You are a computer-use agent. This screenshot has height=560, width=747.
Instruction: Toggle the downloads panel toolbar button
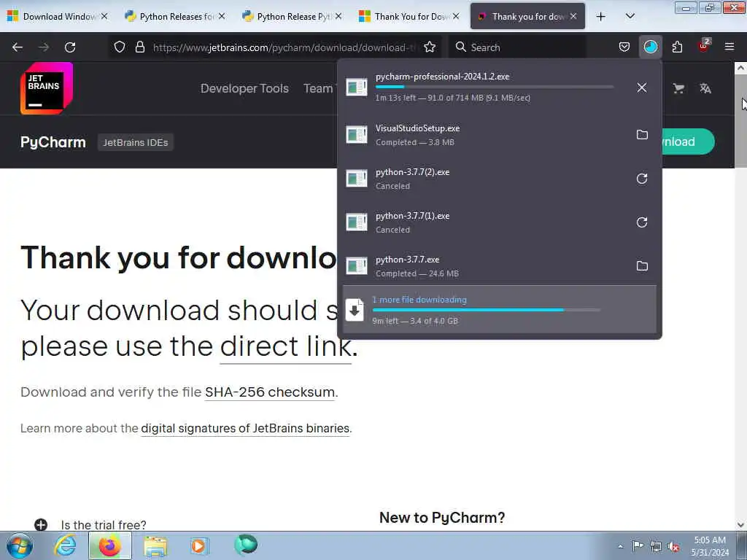pyautogui.click(x=650, y=47)
